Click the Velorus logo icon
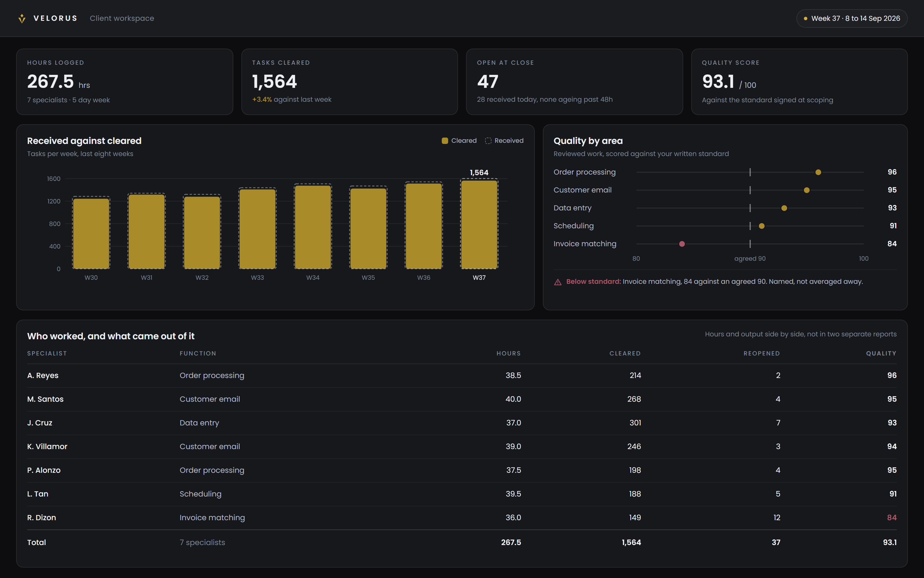Viewport: 924px width, 578px height. click(x=22, y=18)
